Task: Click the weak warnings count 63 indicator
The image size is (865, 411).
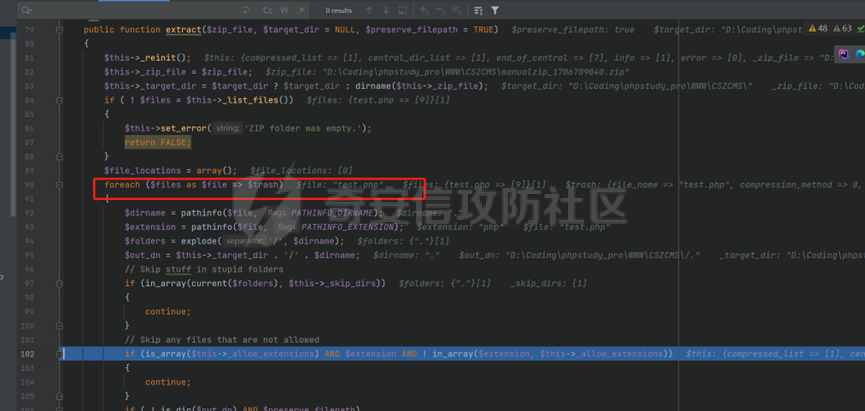Action: [x=843, y=29]
